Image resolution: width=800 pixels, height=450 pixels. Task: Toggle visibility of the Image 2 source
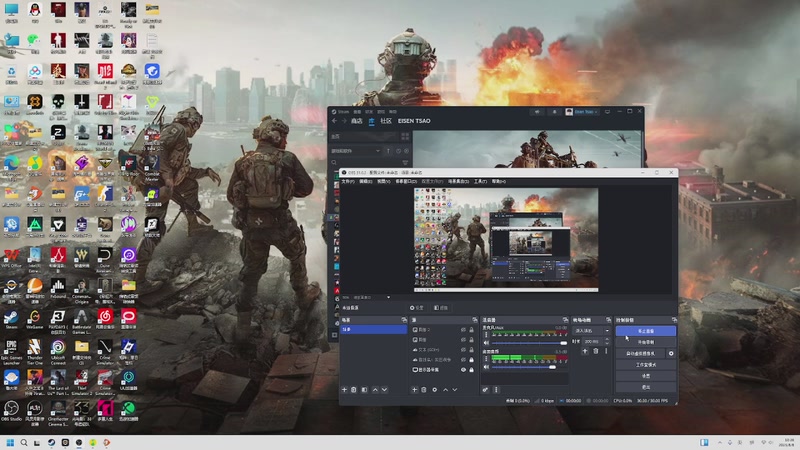(x=463, y=330)
